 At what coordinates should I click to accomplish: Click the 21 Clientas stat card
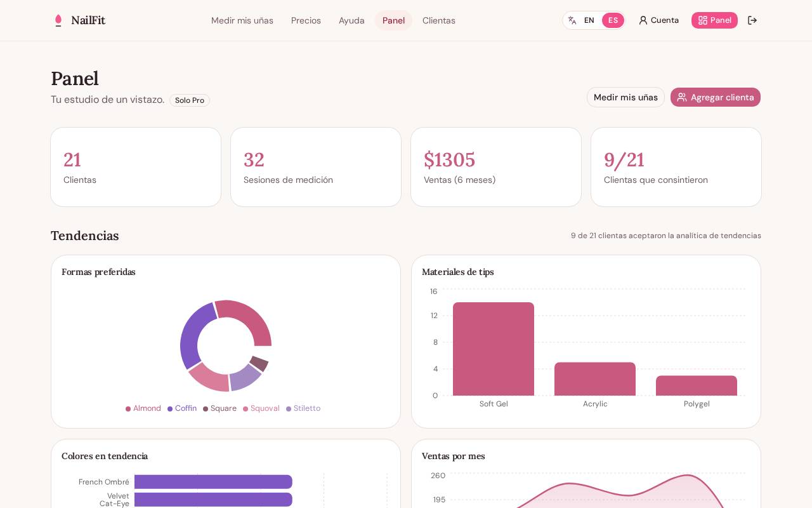[136, 167]
